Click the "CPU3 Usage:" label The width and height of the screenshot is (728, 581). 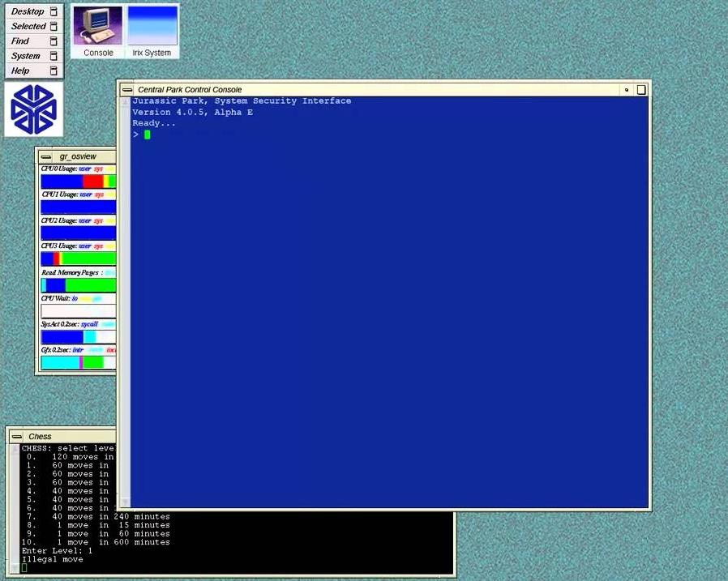pyautogui.click(x=59, y=246)
